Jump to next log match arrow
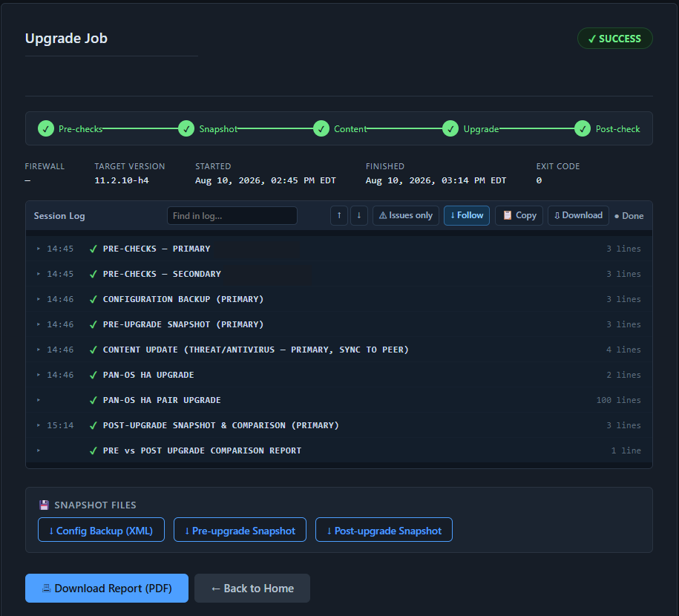The width and height of the screenshot is (679, 616). click(x=359, y=215)
